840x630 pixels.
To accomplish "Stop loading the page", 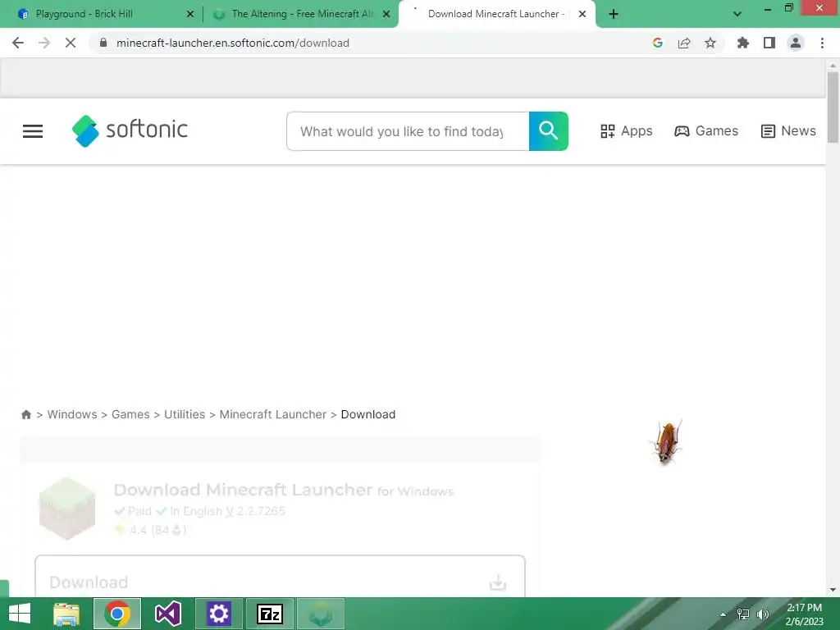I will (71, 43).
